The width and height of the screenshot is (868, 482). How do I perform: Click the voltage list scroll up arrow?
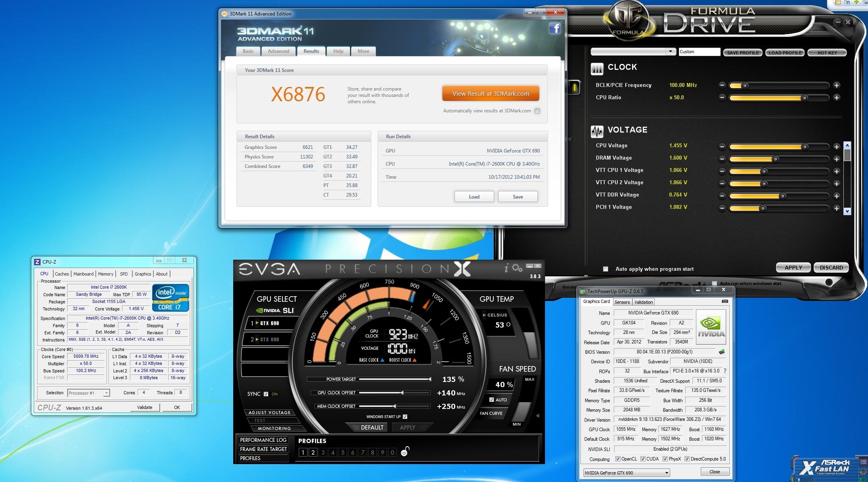[847, 145]
